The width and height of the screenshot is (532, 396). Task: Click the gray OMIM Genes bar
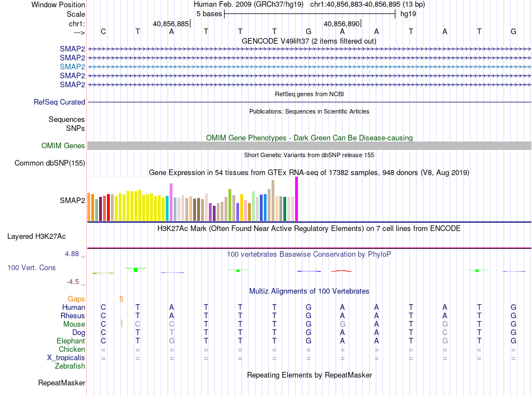tap(309, 145)
